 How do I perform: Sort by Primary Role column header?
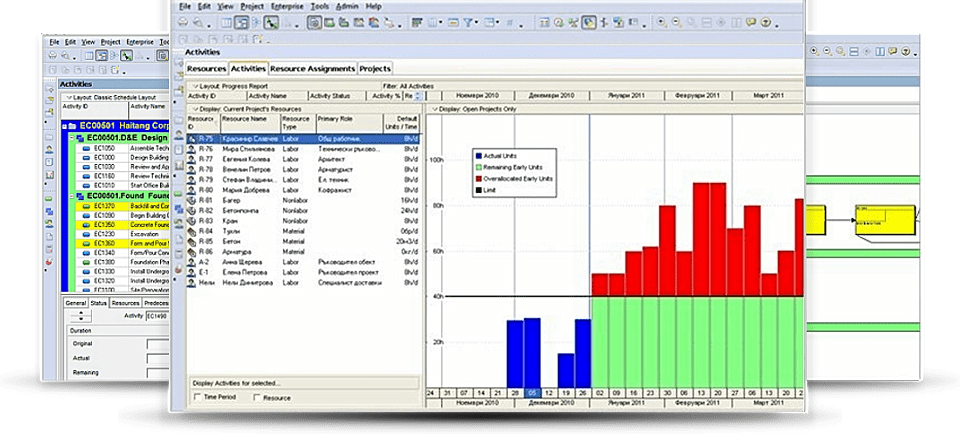click(x=349, y=122)
